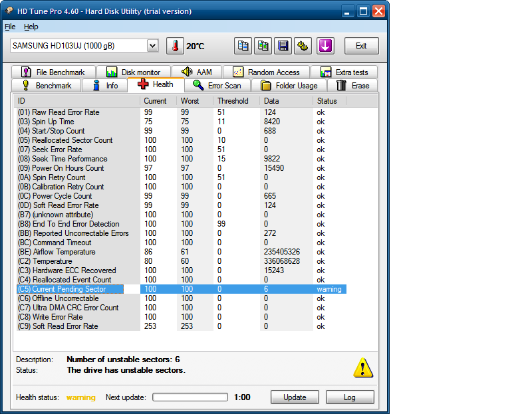The height and width of the screenshot is (414, 532).
Task: Click the 15490 power-on hours data value
Action: [x=274, y=168]
